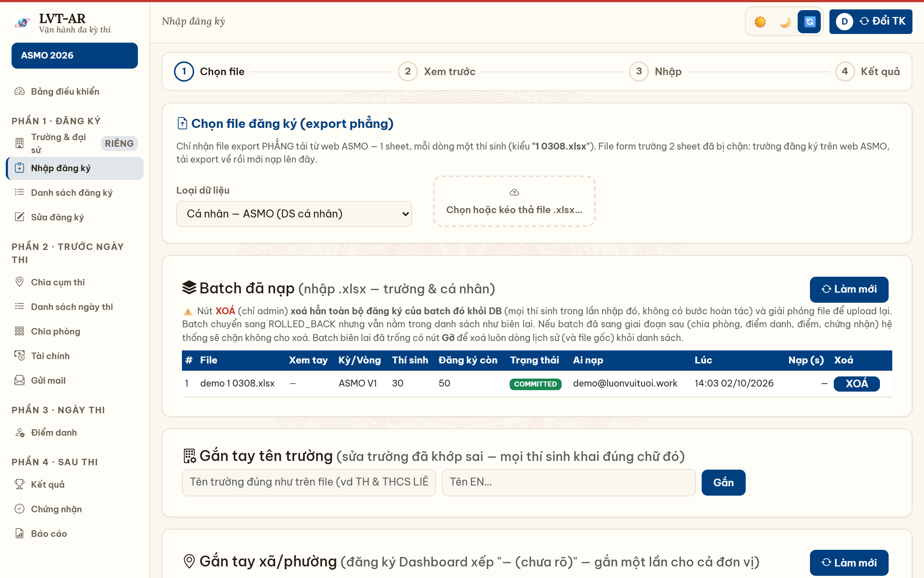Viewport: 924px width, 578px height.
Task: Click the File column header
Action: [209, 360]
